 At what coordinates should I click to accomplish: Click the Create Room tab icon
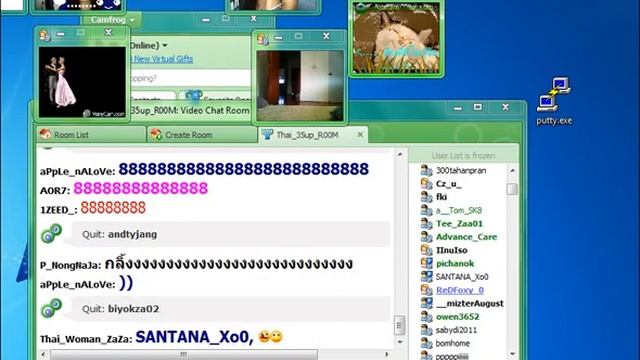click(156, 134)
